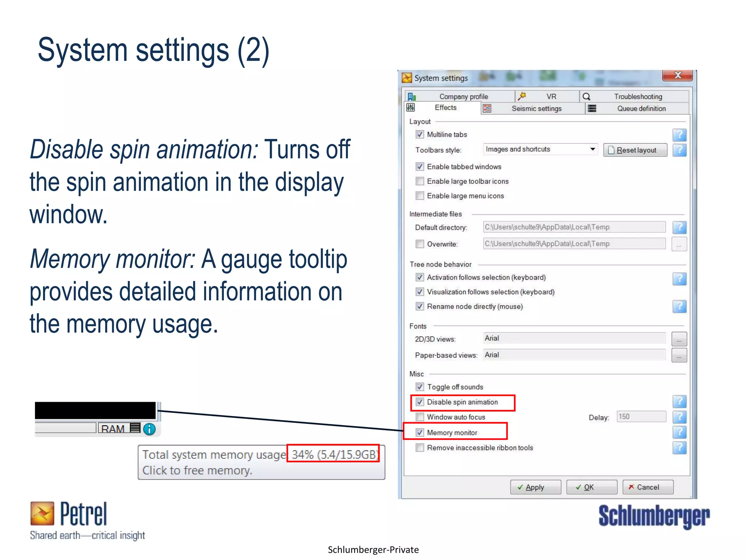Viewport: 747px width, 560px height.
Task: Click the Reset layout button
Action: click(635, 150)
